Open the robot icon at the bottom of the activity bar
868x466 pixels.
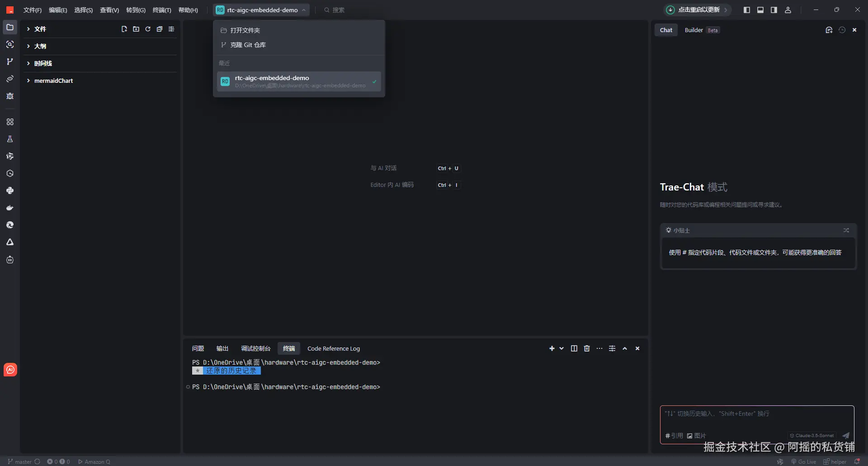click(10, 260)
